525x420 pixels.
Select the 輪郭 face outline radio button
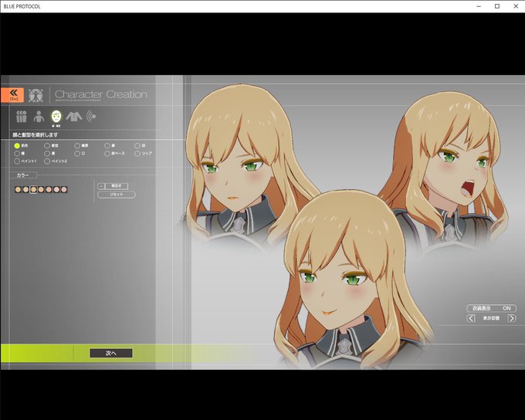coord(77,146)
